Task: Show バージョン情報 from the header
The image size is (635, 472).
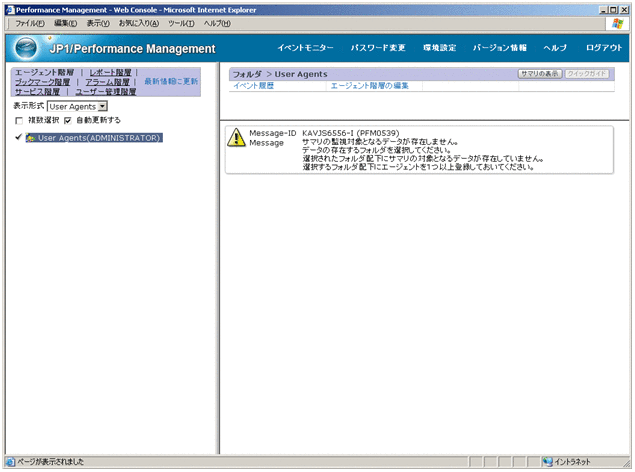Action: click(500, 48)
